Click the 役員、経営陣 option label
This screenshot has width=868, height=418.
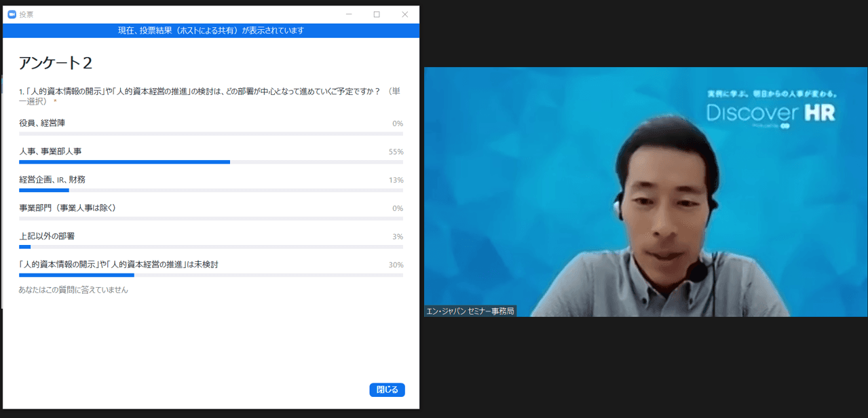coord(42,123)
